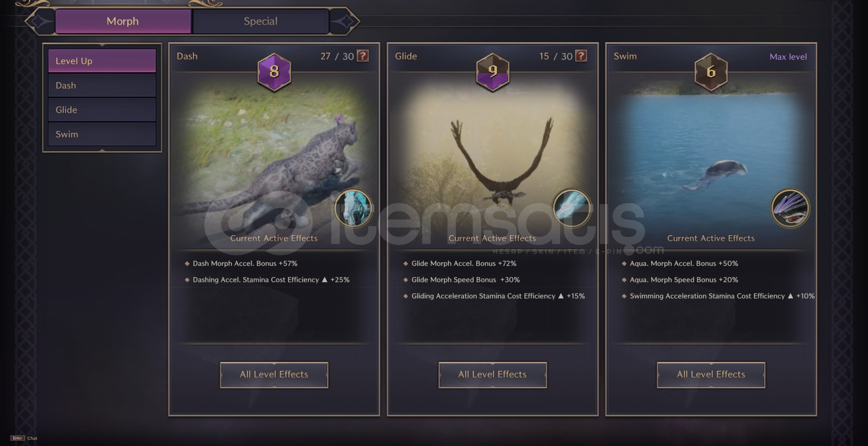
Task: Open the Glide morph skin round icon
Action: pos(572,209)
